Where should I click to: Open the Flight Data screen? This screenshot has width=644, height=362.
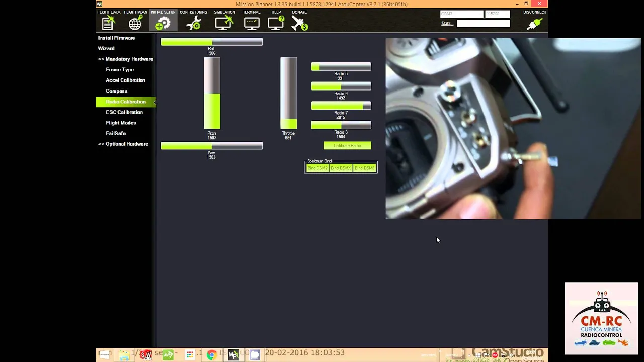(108, 20)
